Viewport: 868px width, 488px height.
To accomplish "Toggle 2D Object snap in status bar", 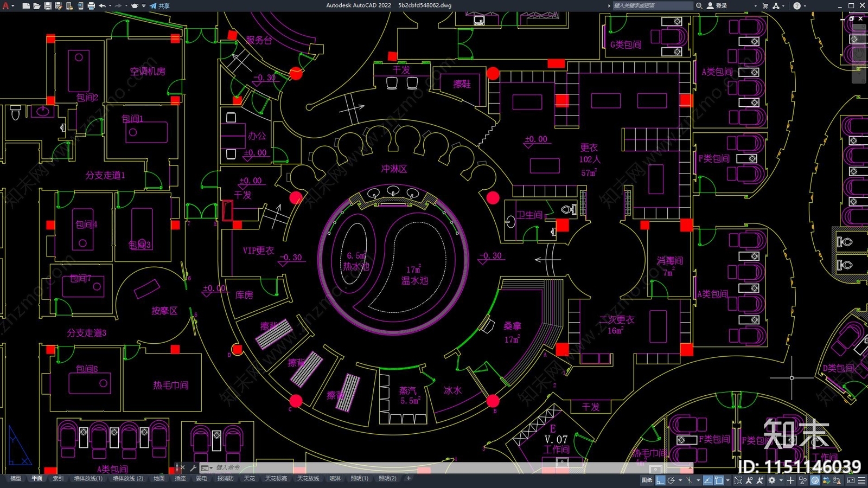I will point(719,480).
